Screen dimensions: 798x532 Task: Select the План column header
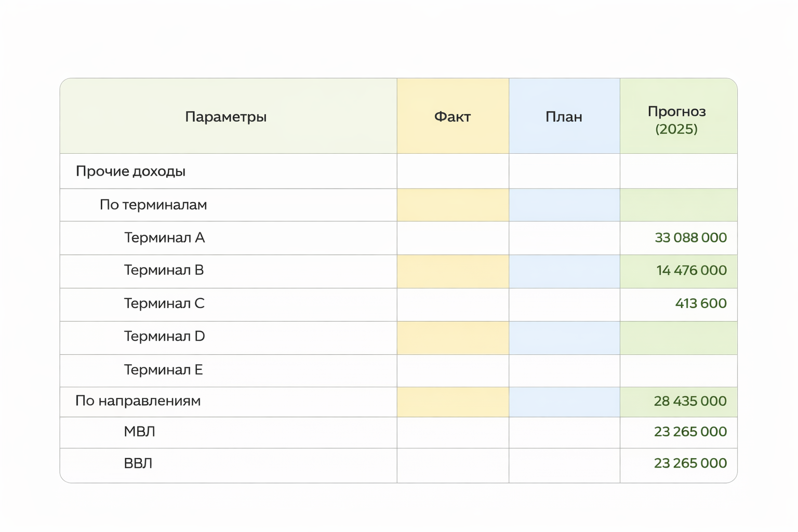coord(564,116)
